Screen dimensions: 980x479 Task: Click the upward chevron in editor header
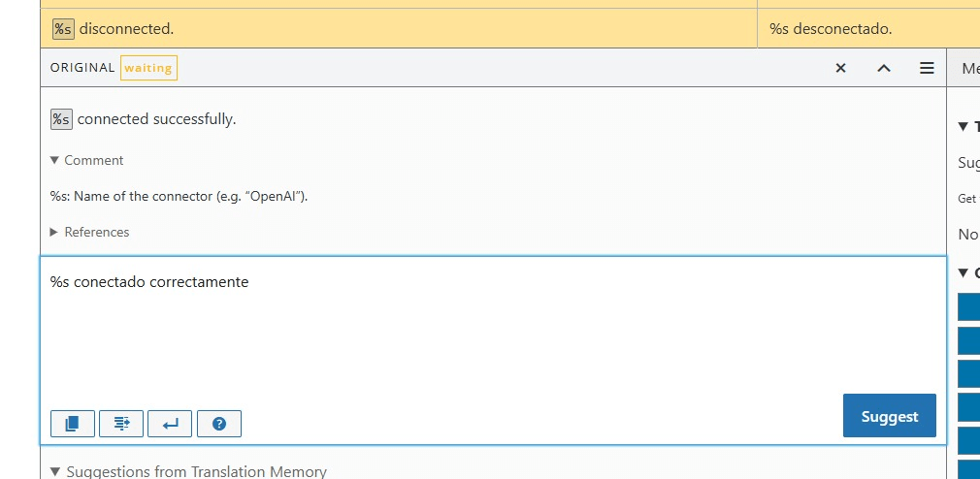point(884,68)
